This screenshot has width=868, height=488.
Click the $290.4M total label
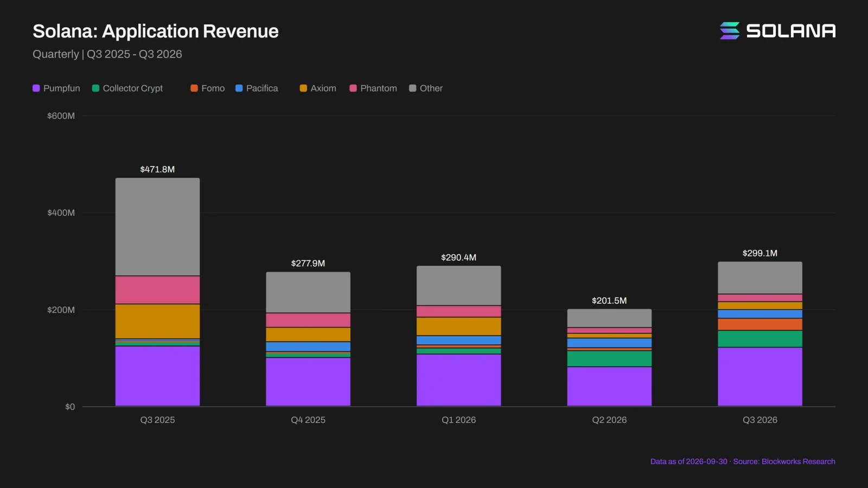click(459, 258)
